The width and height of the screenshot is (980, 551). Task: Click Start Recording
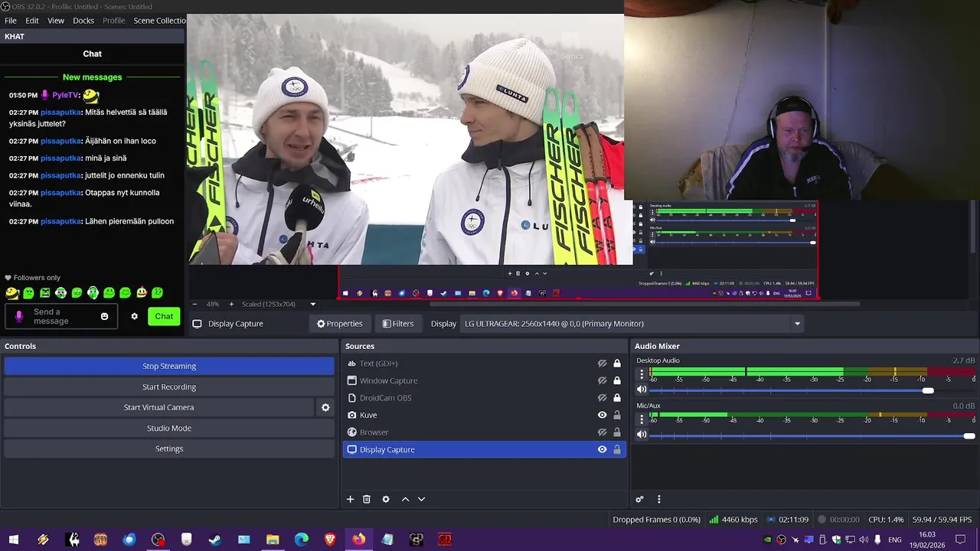tap(169, 386)
